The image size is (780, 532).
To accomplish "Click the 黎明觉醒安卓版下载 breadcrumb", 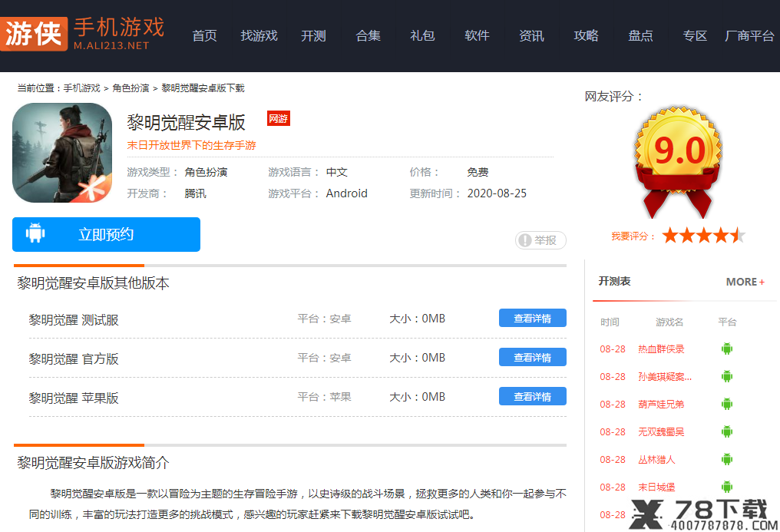I will point(203,88).
